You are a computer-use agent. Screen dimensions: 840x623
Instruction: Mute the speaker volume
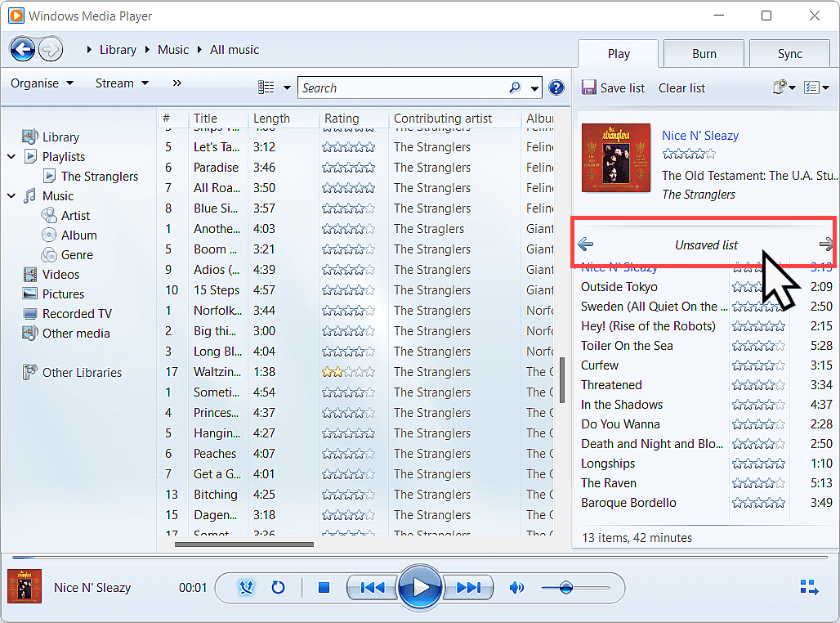517,587
